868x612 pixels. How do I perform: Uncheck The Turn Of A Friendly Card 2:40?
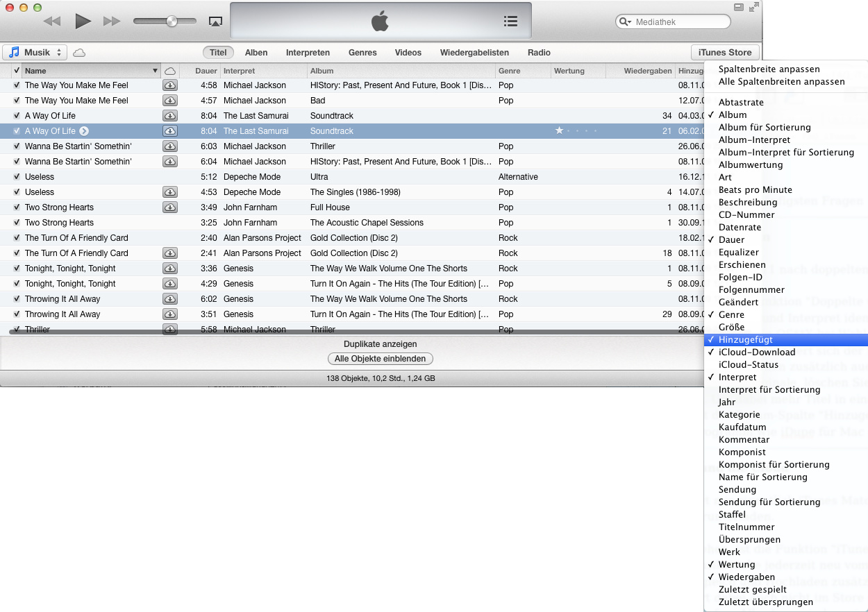coord(17,238)
